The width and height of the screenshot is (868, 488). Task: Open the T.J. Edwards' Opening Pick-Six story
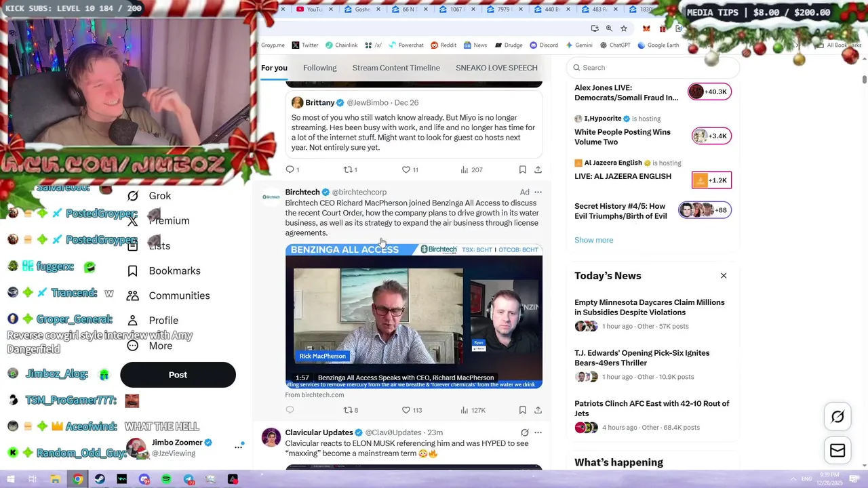click(642, 358)
